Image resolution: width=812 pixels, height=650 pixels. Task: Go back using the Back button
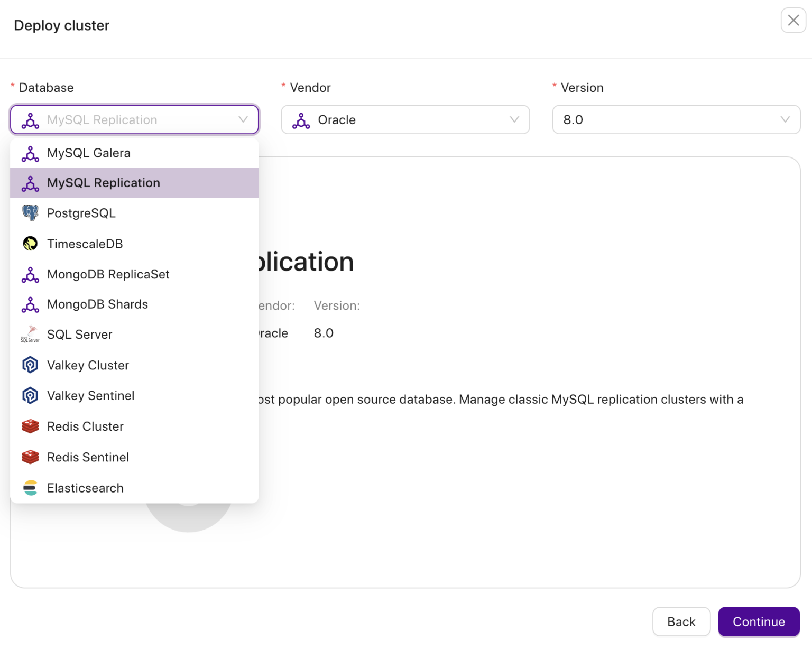tap(681, 621)
